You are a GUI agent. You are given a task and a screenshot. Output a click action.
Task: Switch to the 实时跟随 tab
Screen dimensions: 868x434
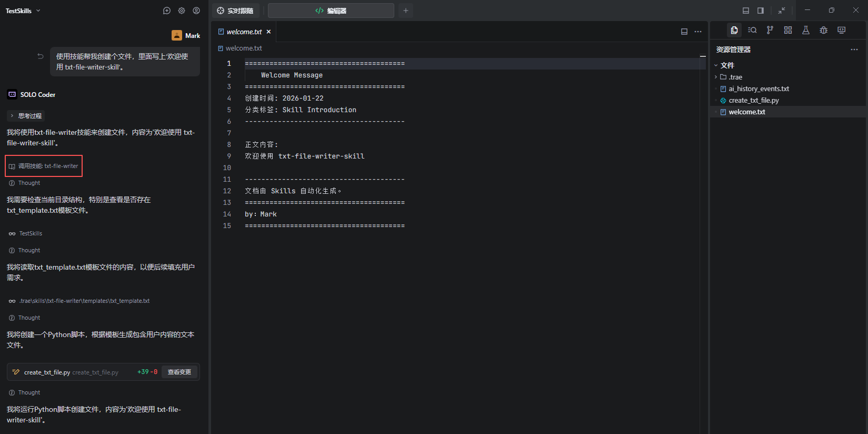coord(236,11)
